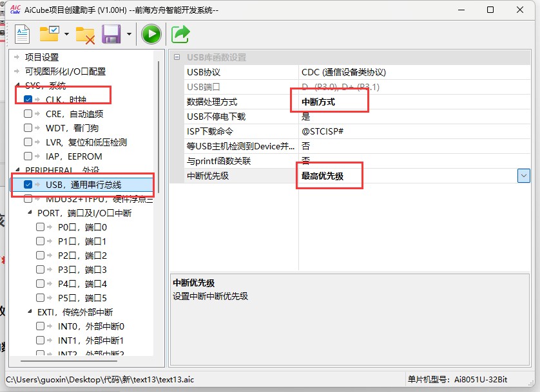Select 项目设置 in the tree
The width and height of the screenshot is (540, 392).
pos(42,57)
